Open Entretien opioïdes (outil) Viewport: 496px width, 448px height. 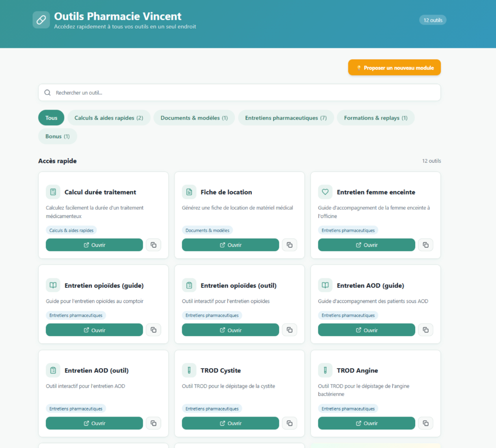pyautogui.click(x=230, y=330)
